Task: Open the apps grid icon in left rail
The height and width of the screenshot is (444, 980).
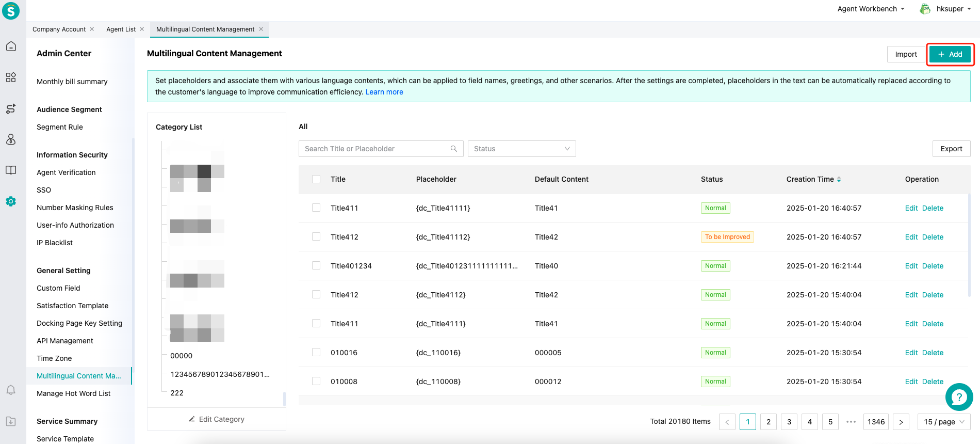Action: pyautogui.click(x=11, y=77)
